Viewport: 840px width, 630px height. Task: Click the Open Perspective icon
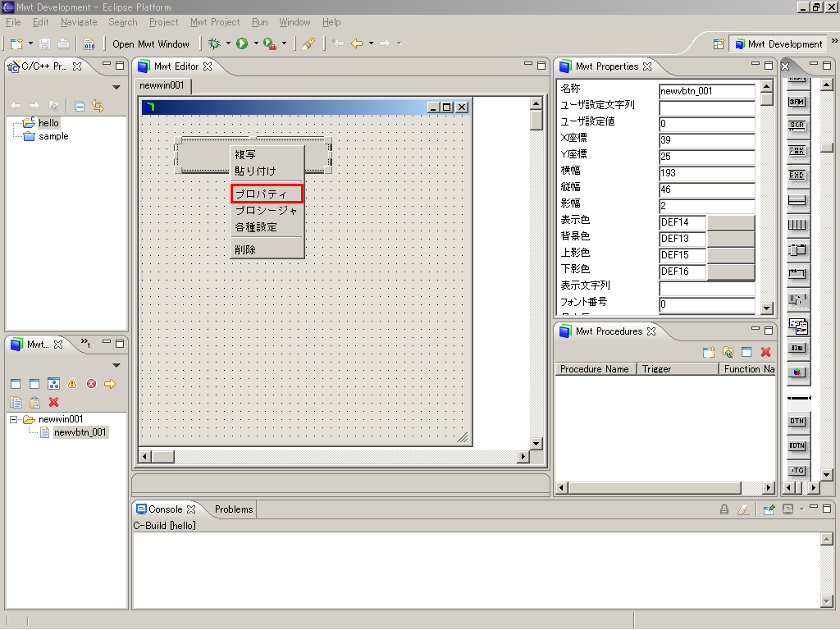pos(719,44)
